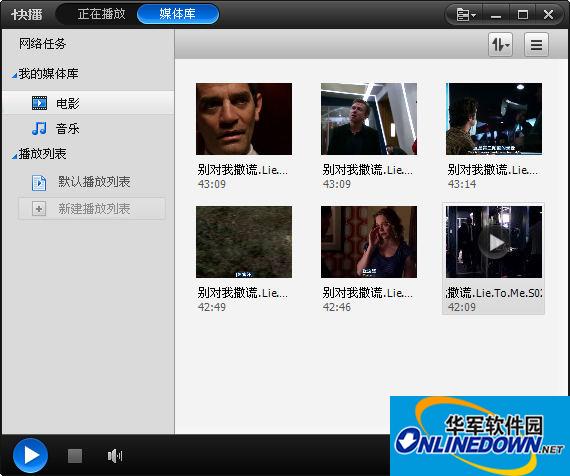This screenshot has height=476, width=570.
Task: Maximize the player window
Action: click(523, 15)
